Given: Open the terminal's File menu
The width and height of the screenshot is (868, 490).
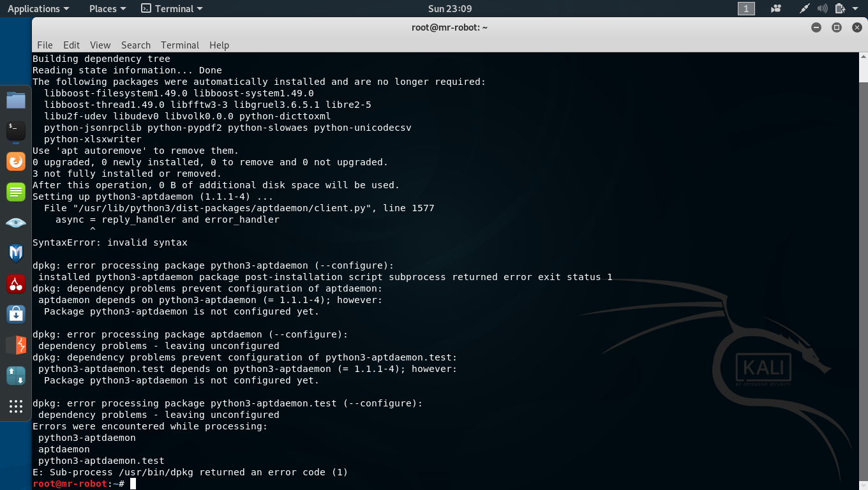Looking at the screenshot, I should [45, 45].
